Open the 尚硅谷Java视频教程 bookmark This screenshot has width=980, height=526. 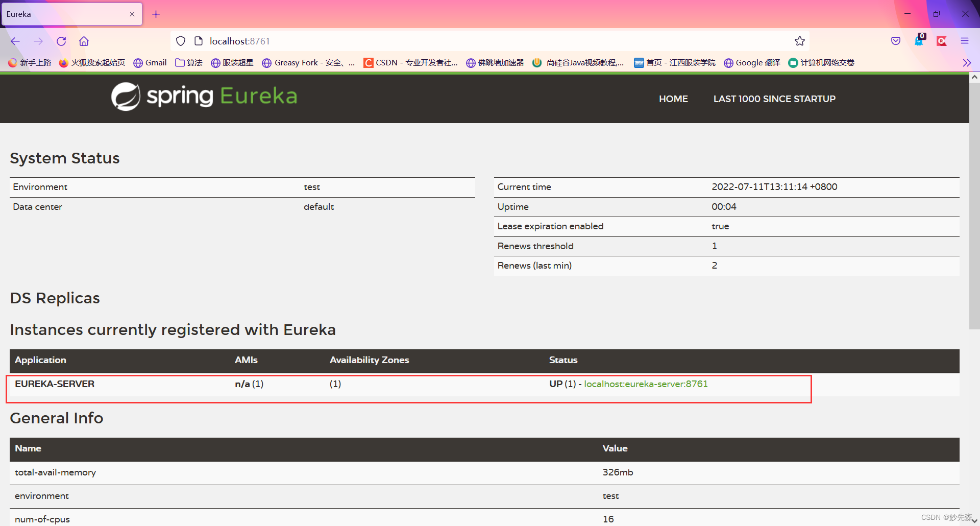click(578, 63)
